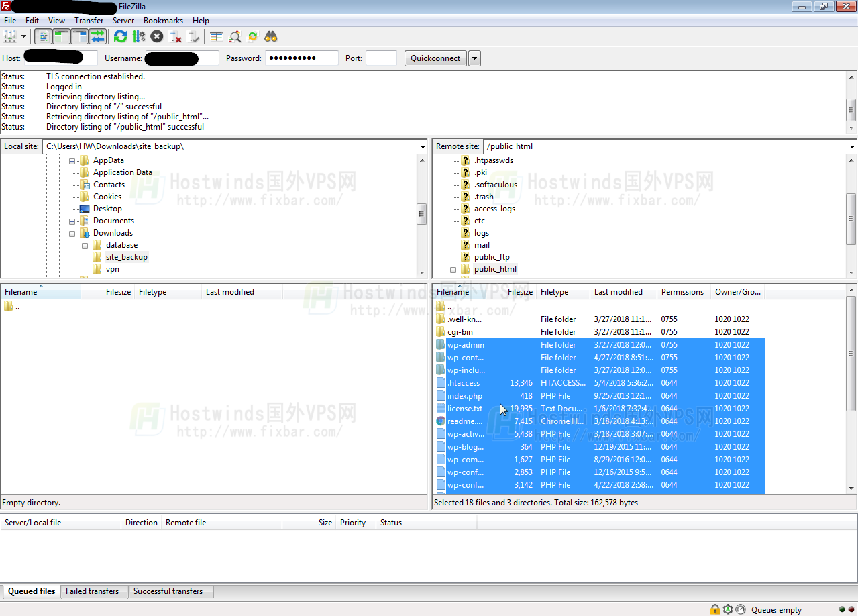
Task: Click the encryption lock status icon
Action: [x=715, y=609]
